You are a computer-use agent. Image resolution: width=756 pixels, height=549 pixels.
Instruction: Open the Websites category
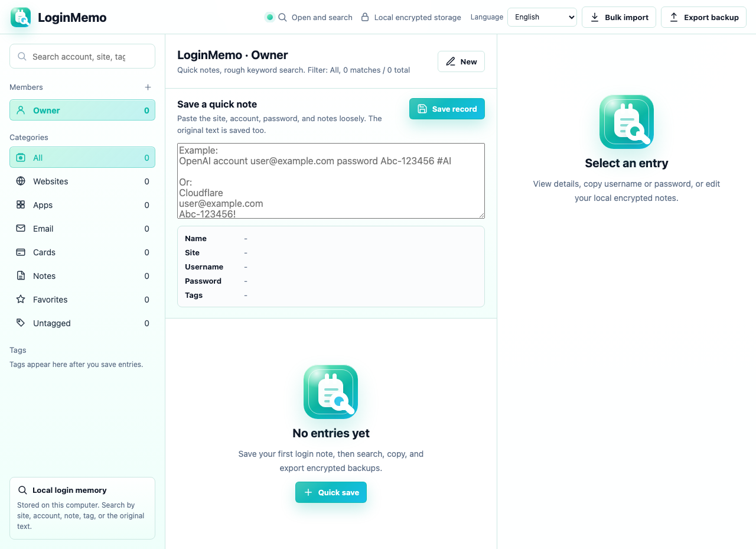pos(82,181)
